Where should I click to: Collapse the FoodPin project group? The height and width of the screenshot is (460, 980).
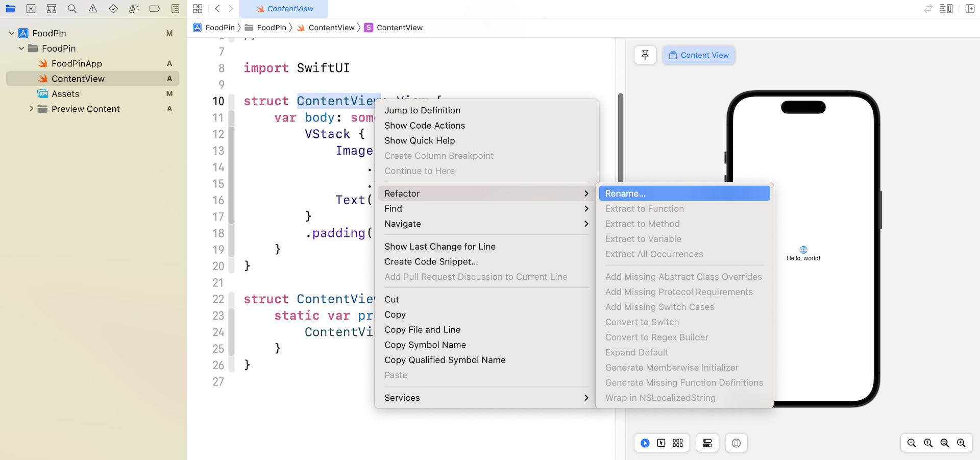(10, 33)
